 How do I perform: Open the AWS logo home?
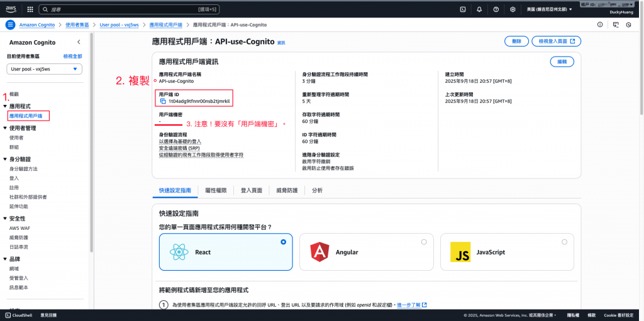coord(11,9)
